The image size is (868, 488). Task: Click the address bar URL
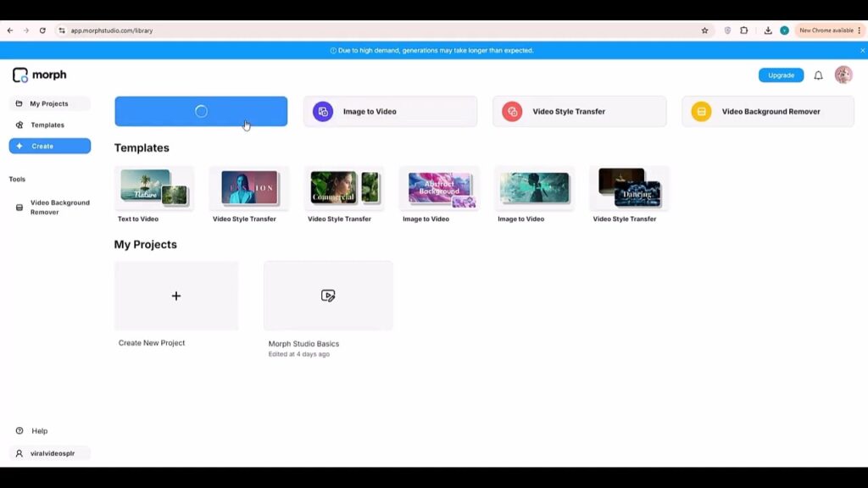pyautogui.click(x=112, y=30)
